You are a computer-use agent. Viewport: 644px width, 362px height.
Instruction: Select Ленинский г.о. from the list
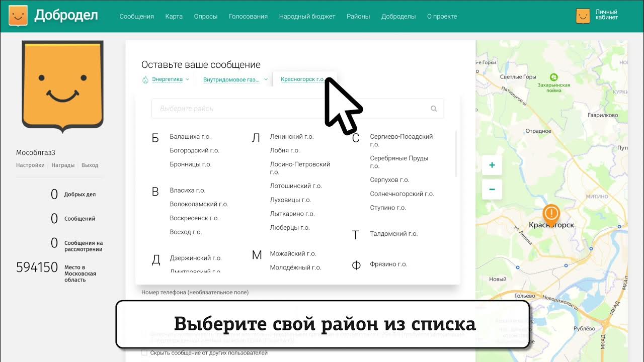click(292, 137)
